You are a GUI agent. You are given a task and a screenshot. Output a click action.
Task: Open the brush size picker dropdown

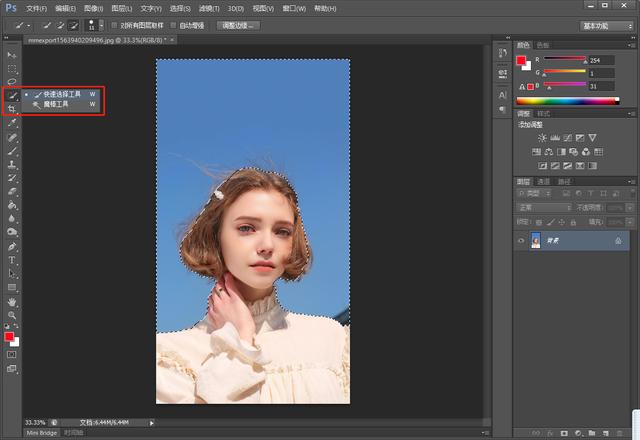click(x=101, y=25)
